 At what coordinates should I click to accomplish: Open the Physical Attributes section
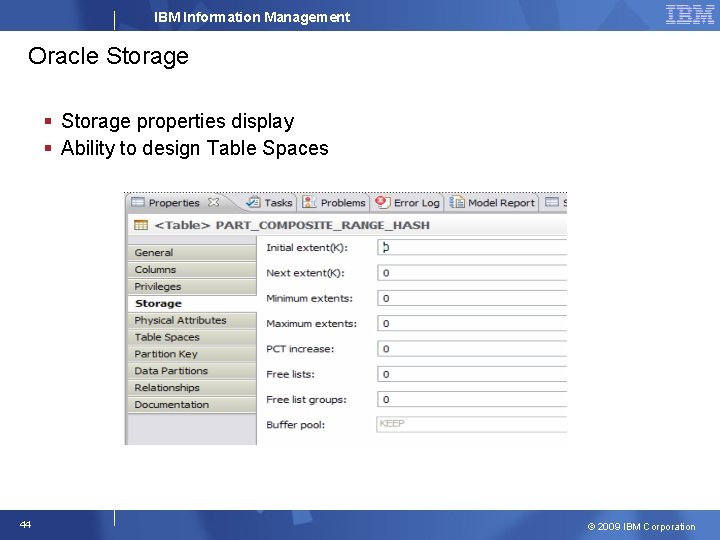(x=191, y=320)
